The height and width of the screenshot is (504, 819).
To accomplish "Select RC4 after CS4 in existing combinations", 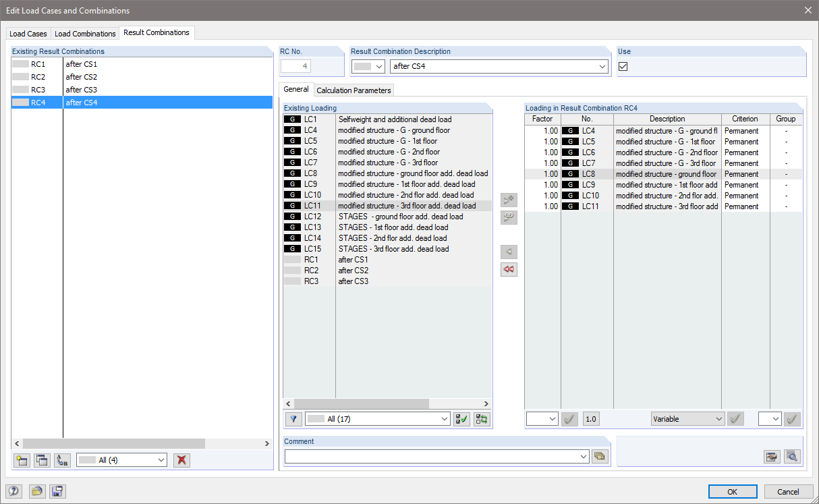I will [x=142, y=103].
